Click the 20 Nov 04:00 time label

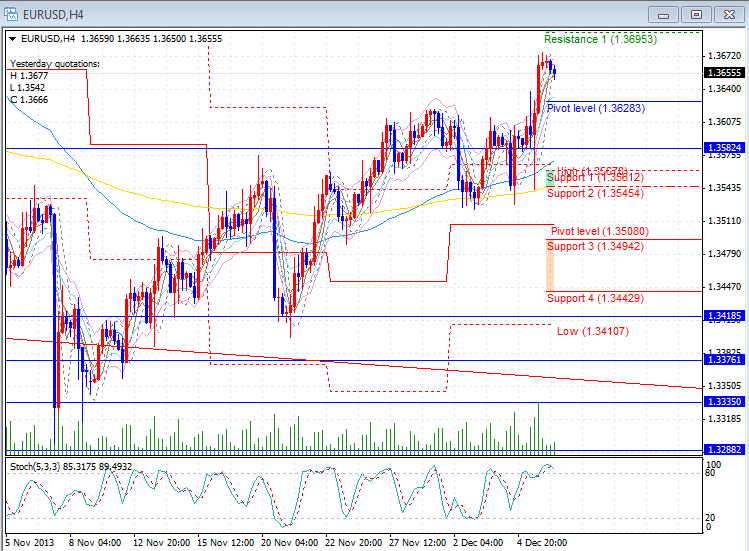tap(289, 543)
